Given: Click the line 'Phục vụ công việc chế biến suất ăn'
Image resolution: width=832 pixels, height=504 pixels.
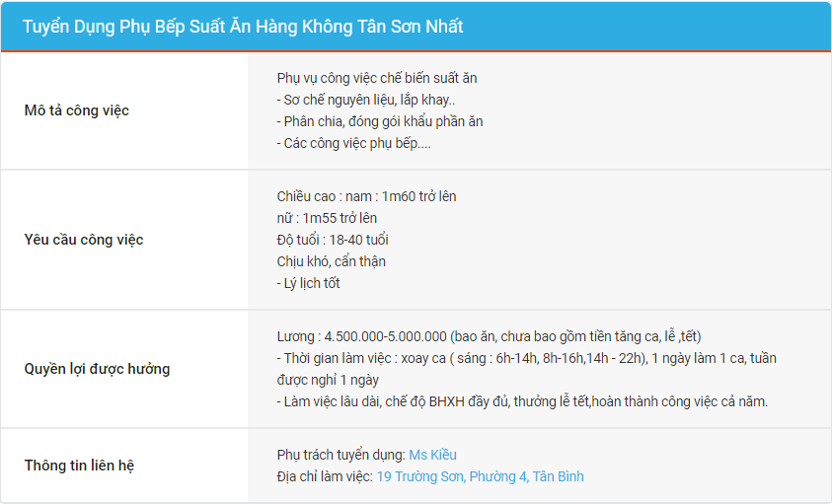Looking at the screenshot, I should [x=377, y=78].
